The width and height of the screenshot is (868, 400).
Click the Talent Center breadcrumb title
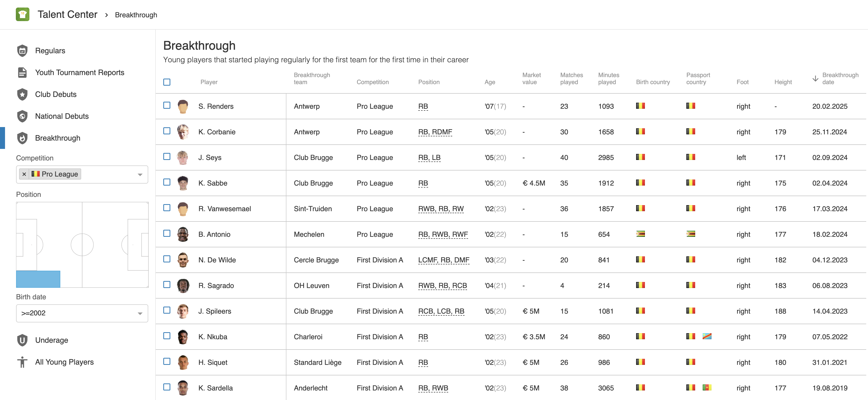coord(67,15)
